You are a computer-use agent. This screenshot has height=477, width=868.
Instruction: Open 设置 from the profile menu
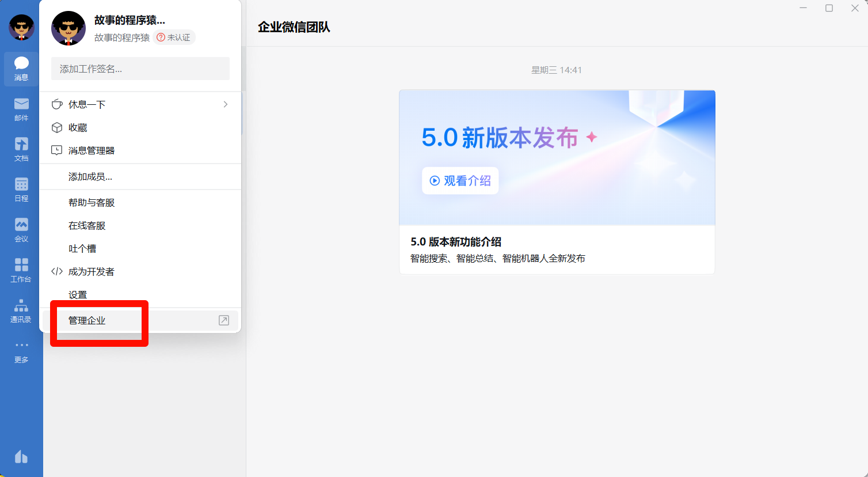pyautogui.click(x=78, y=294)
